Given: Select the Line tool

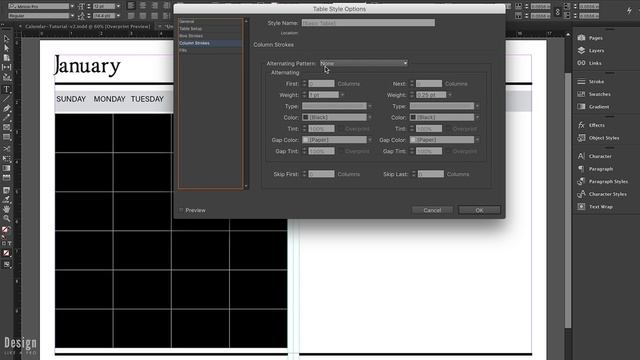Looking at the screenshot, I should point(6,99).
